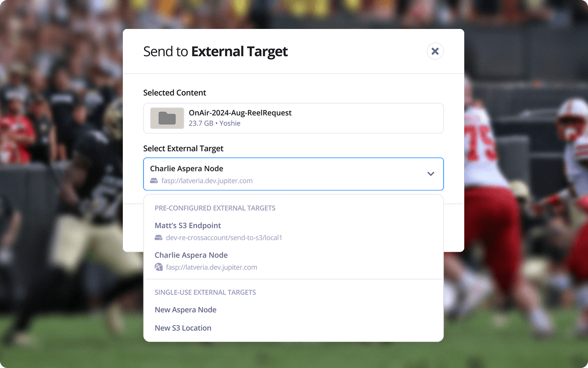Choose Charlie Aspera Node in the dropdown list

click(191, 255)
